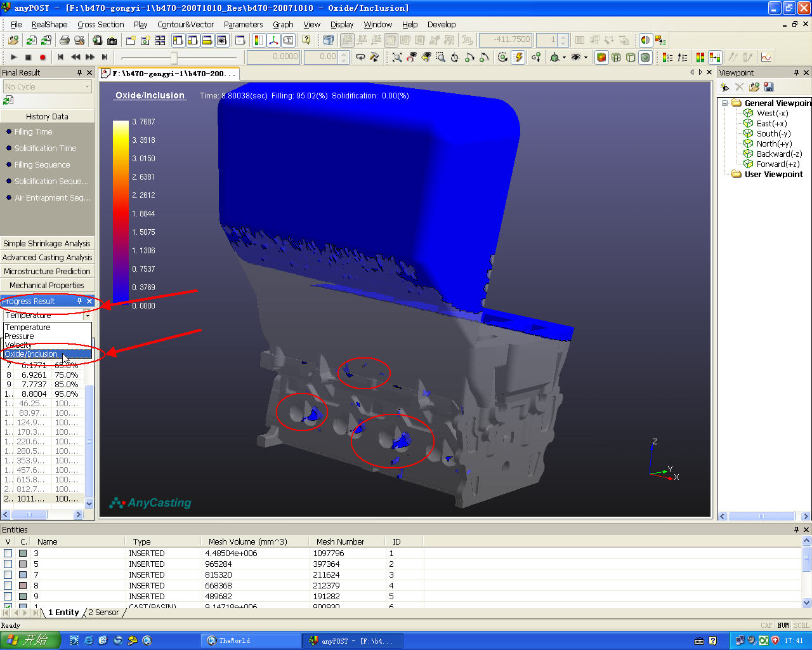Click the fast forward button
Screen dimensions: 812x650
90,57
